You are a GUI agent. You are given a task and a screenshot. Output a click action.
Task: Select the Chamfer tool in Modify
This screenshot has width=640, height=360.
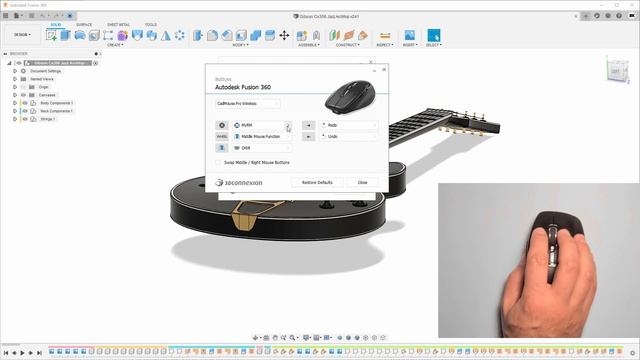click(x=227, y=36)
